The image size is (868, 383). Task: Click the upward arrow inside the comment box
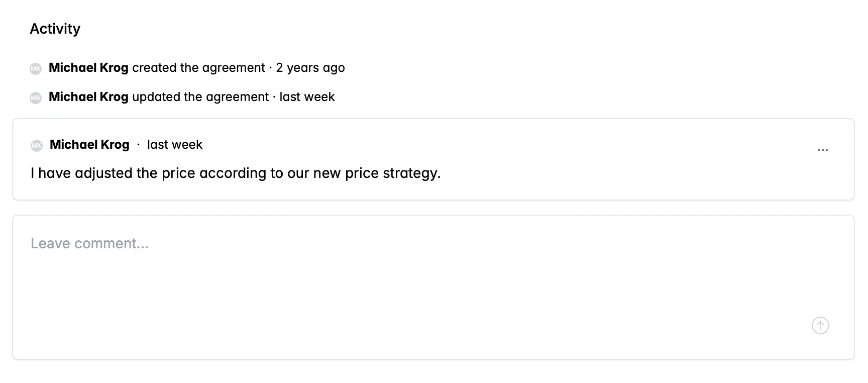(x=820, y=325)
